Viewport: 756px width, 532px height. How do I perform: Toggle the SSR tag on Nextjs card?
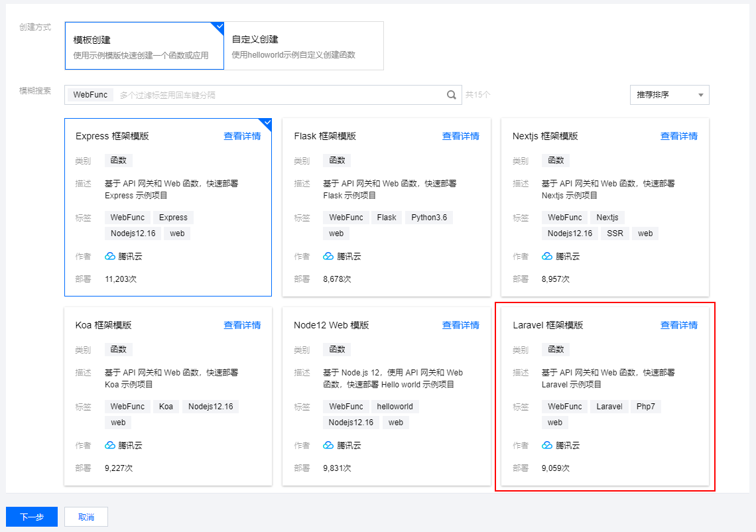(x=615, y=233)
